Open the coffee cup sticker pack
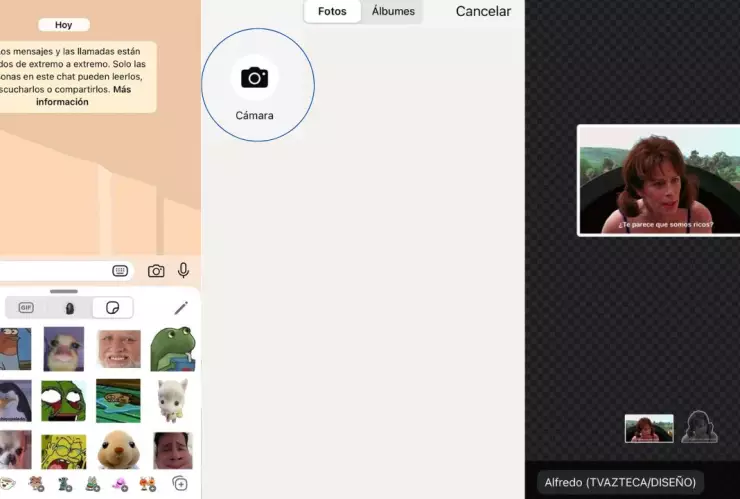 7,484
